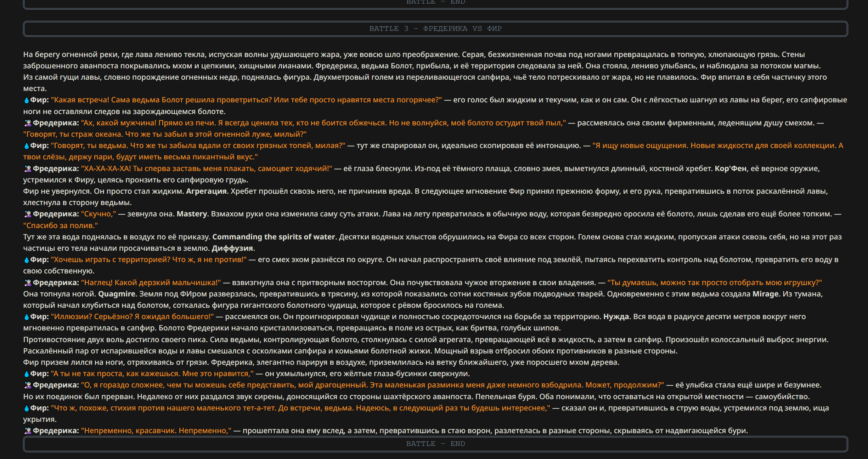868x459 pixels.
Task: Click the bold word "Диффузия"
Action: pos(232,248)
